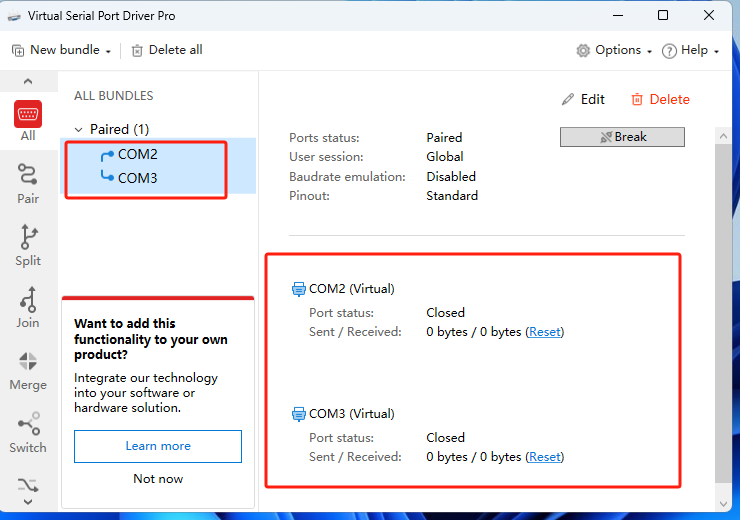Click the ALL BUNDLES heading

coord(114,96)
